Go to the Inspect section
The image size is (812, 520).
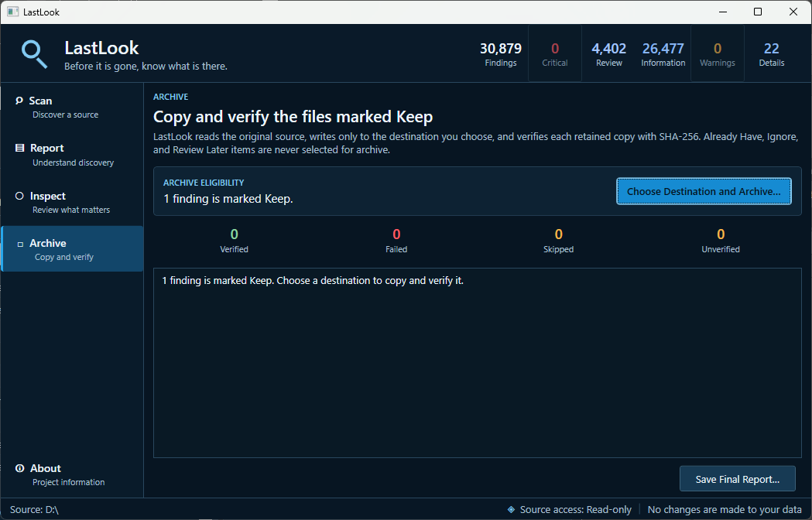pyautogui.click(x=73, y=203)
